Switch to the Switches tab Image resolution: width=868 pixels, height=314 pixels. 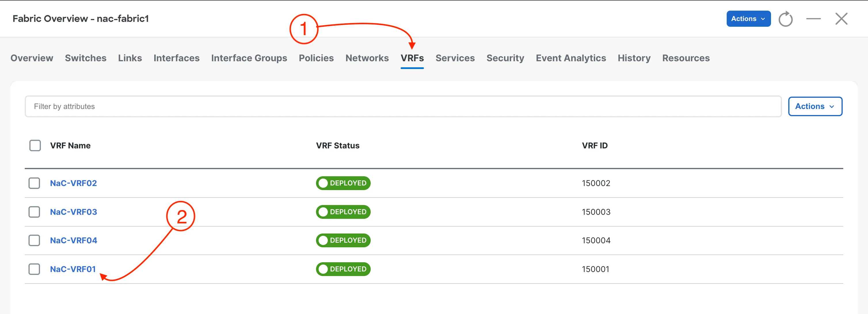[x=85, y=58]
